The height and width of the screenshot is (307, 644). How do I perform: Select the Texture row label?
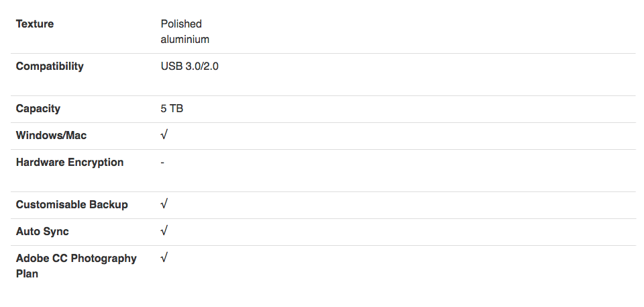tap(35, 24)
